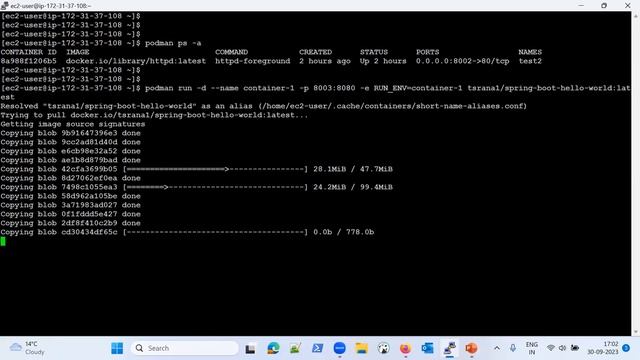Screen dimensions: 640x360
Task: Click the microphone icon in system tray
Action: point(513,348)
